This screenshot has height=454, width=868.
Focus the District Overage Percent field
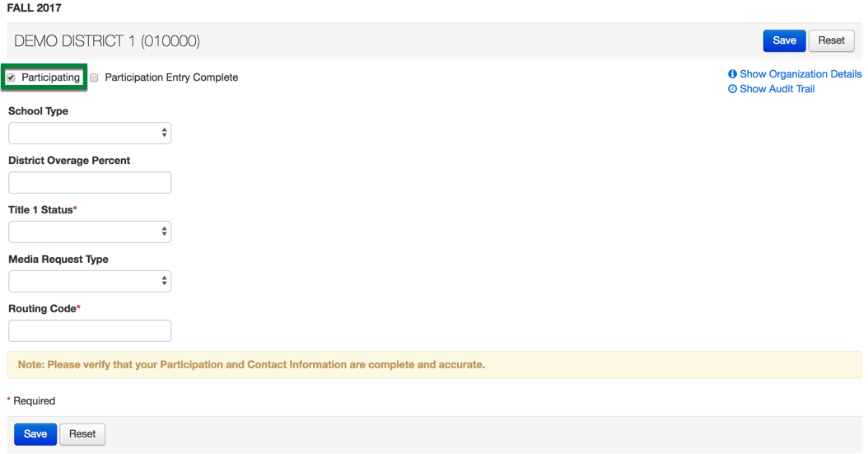coord(90,182)
